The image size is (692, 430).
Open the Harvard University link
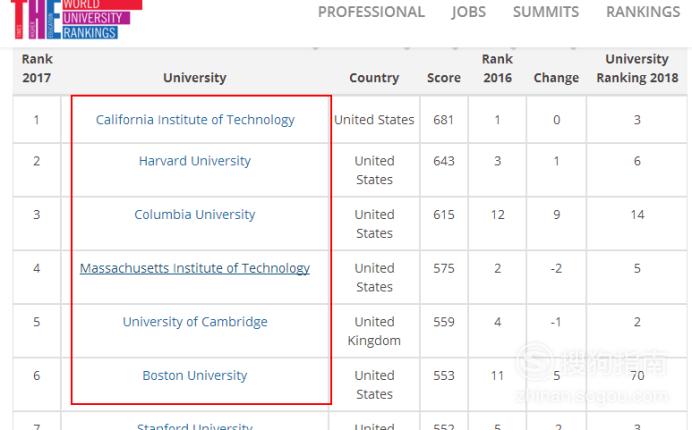(x=195, y=161)
